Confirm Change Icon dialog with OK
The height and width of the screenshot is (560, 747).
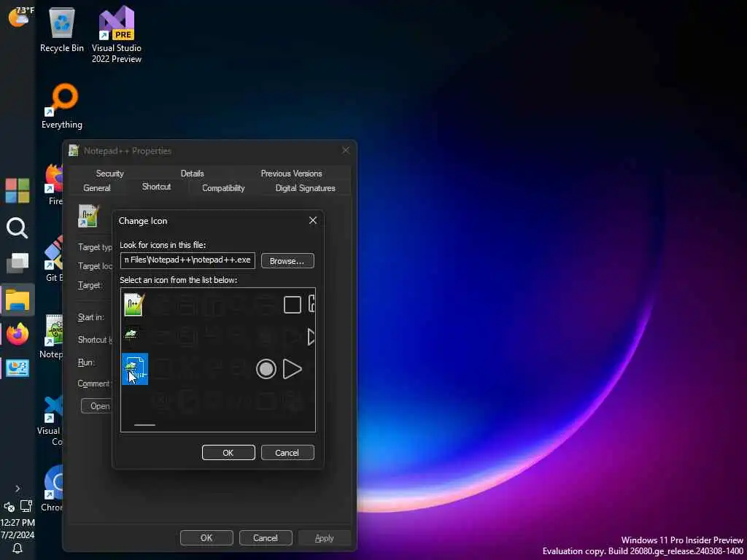228,453
